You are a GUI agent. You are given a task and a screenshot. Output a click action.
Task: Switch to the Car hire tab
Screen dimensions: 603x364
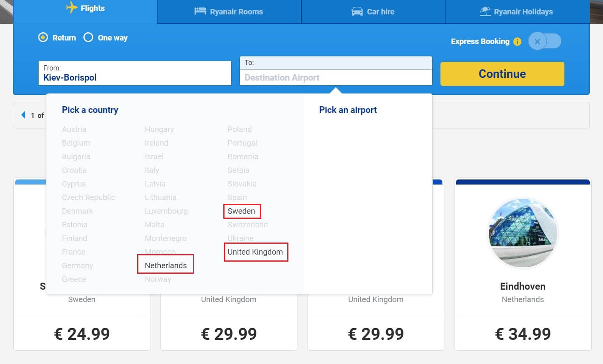pyautogui.click(x=373, y=12)
